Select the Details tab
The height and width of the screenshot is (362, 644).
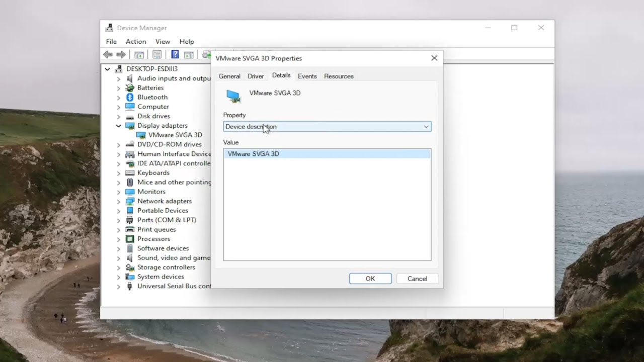[x=281, y=75]
